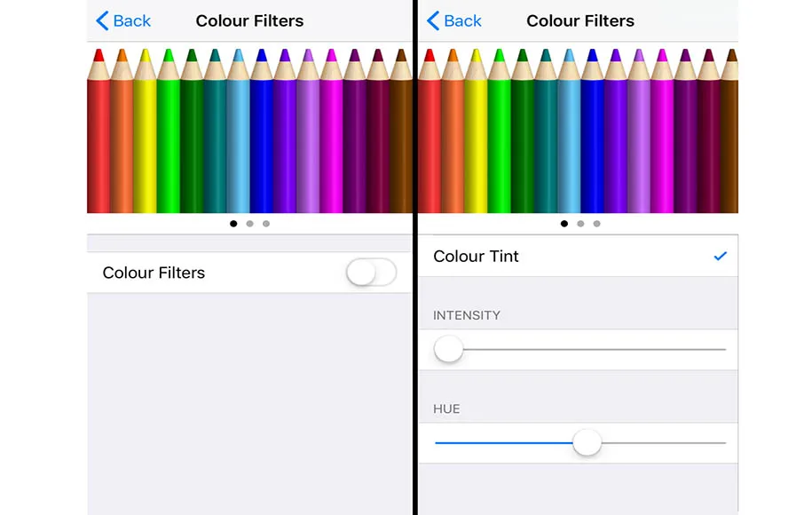This screenshot has height=515, width=812.
Task: Tap the Back chevron on left screen
Action: tap(103, 20)
